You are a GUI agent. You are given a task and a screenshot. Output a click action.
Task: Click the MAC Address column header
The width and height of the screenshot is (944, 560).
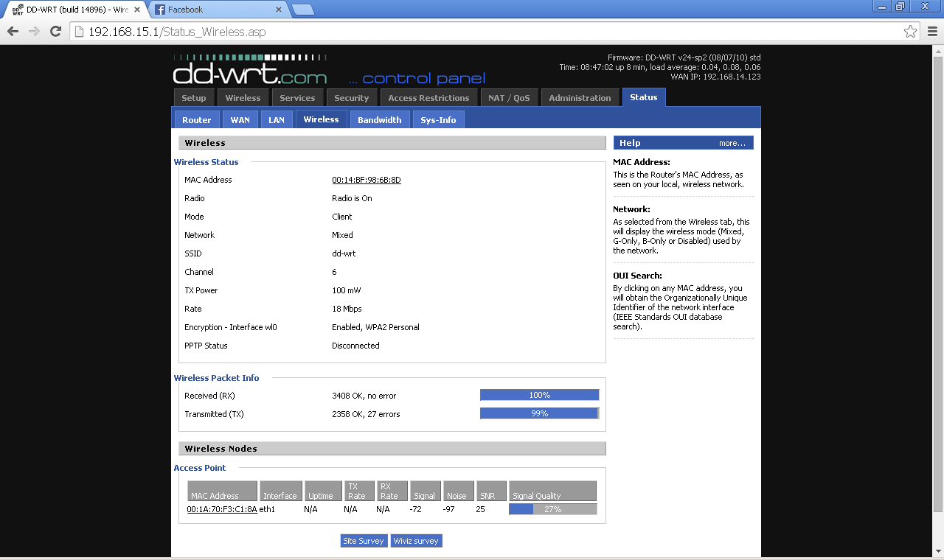coord(223,491)
